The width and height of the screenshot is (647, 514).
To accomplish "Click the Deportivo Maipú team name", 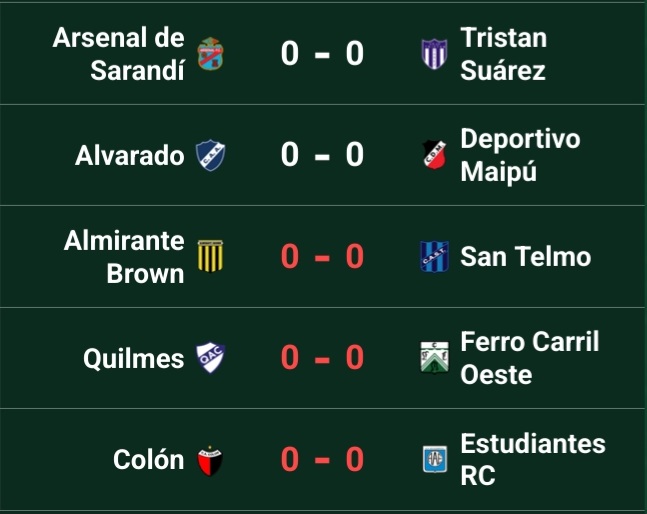I will click(520, 155).
